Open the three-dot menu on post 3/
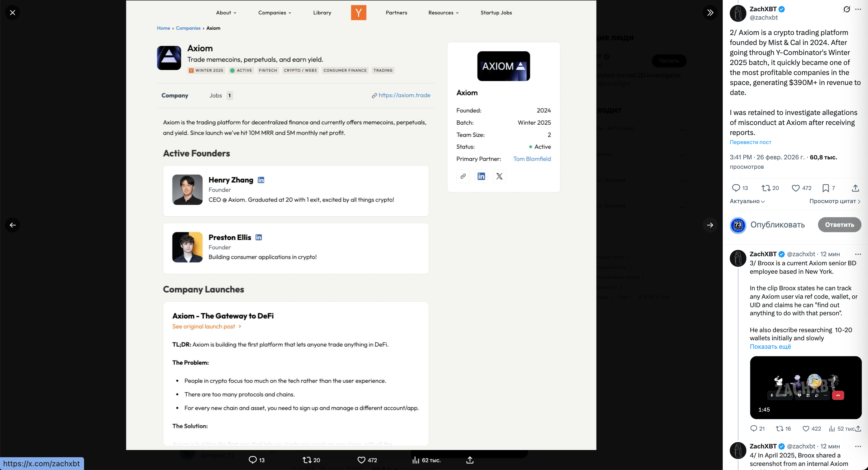This screenshot has width=868, height=470. [858, 254]
